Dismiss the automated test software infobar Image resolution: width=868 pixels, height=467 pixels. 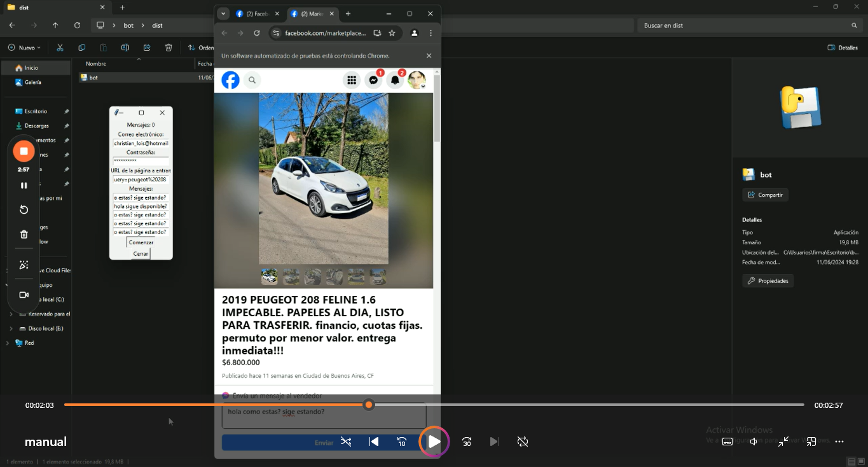(429, 56)
